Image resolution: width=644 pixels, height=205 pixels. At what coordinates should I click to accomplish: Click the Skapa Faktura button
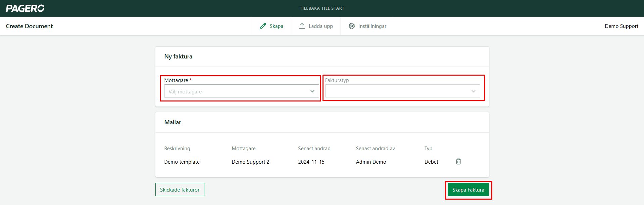(468, 190)
